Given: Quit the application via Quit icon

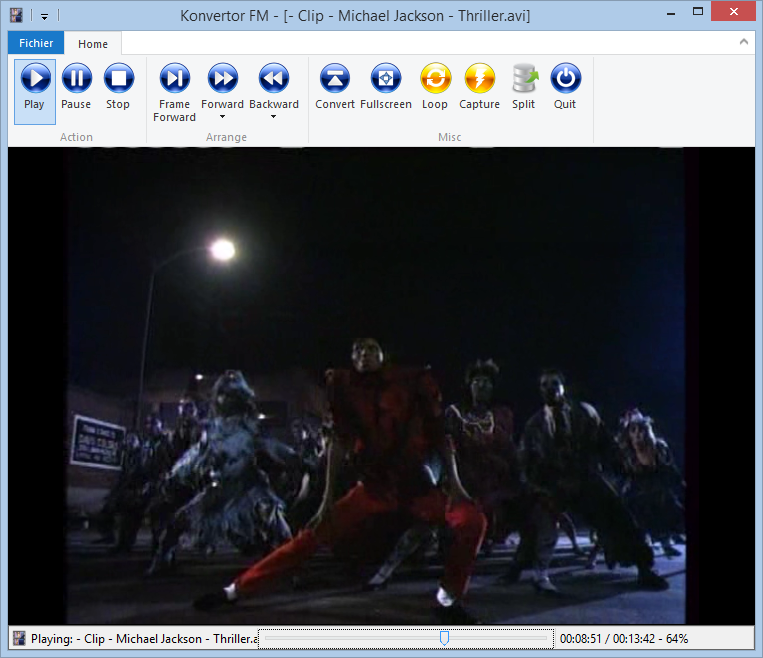Looking at the screenshot, I should pyautogui.click(x=565, y=87).
